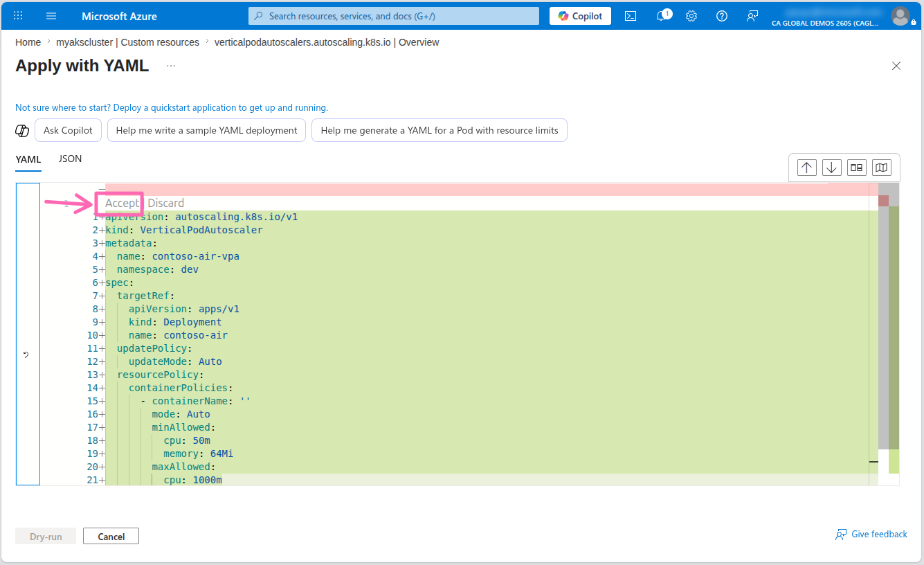Image resolution: width=924 pixels, height=565 pixels.
Task: Click the top bar feedback person icon
Action: coord(752,16)
